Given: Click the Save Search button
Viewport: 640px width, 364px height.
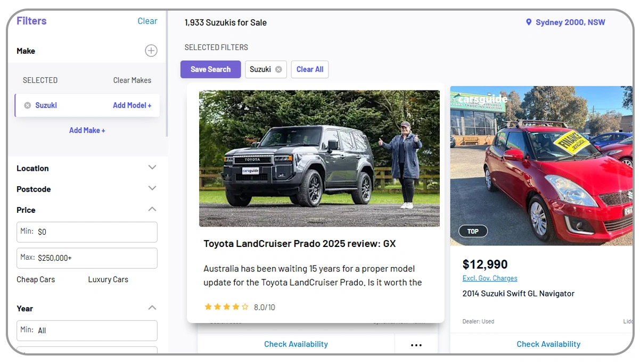Looking at the screenshot, I should 210,69.
